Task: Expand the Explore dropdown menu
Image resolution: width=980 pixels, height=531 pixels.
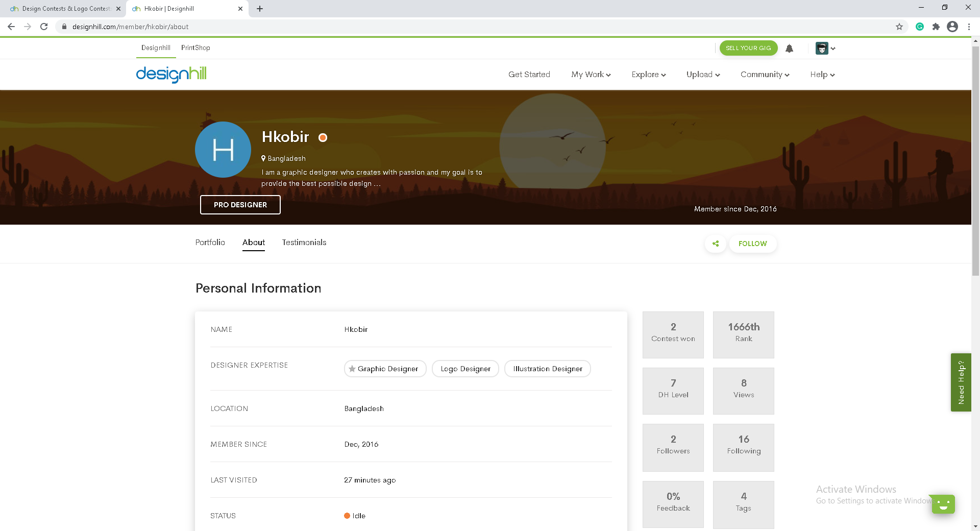Action: [x=648, y=75]
